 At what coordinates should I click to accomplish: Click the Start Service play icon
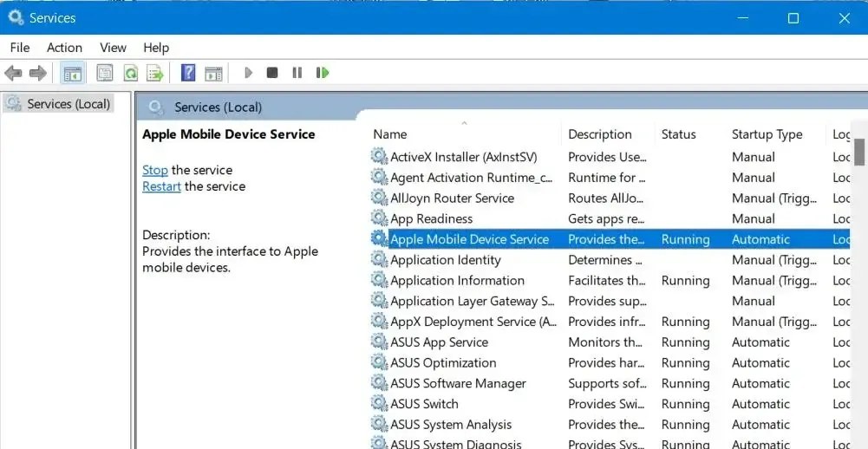(x=249, y=73)
